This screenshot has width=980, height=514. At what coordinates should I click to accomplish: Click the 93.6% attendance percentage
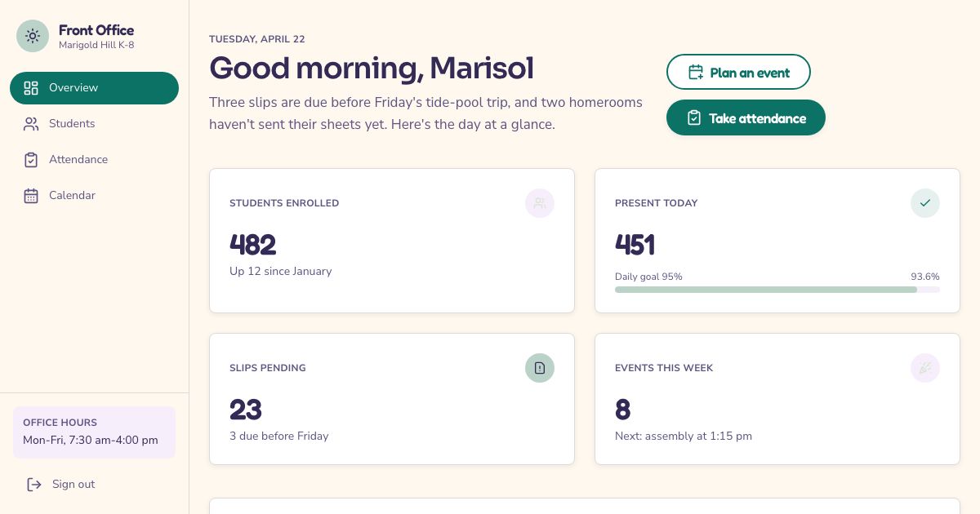[x=925, y=277]
